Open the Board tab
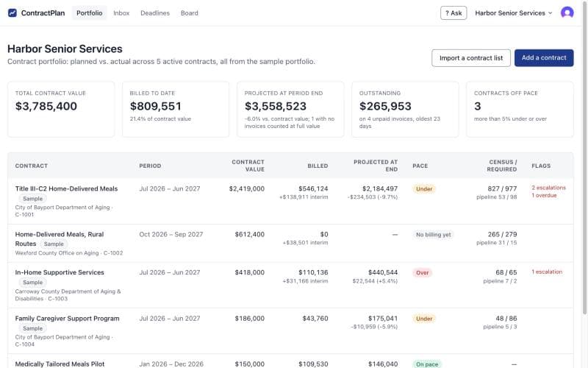 pos(190,13)
